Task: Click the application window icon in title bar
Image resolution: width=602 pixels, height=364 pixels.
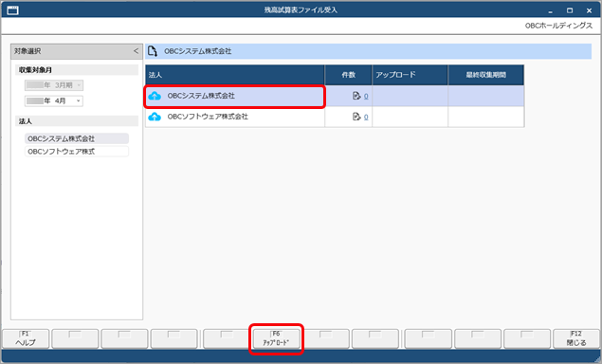Action: tap(12, 10)
